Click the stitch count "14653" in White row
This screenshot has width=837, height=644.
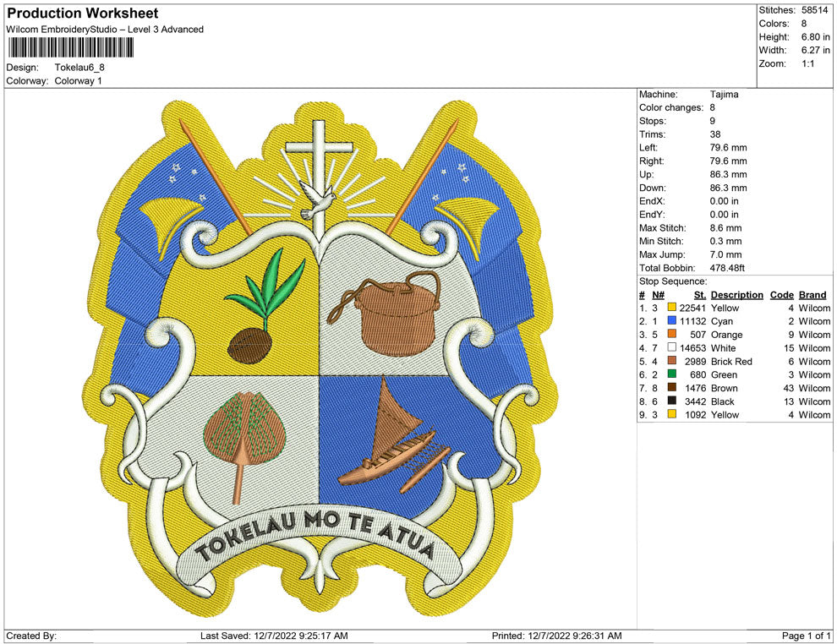pyautogui.click(x=692, y=348)
